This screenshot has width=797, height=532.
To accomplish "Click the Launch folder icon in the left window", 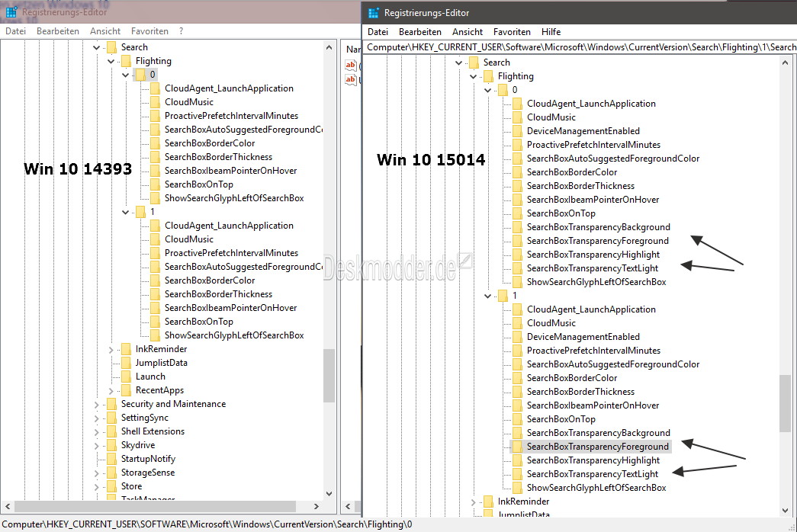I will (126, 377).
